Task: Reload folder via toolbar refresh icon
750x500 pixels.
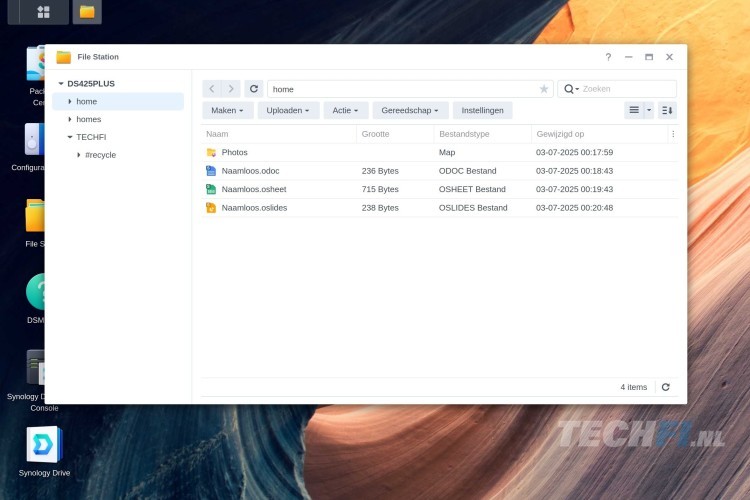Action: point(254,89)
